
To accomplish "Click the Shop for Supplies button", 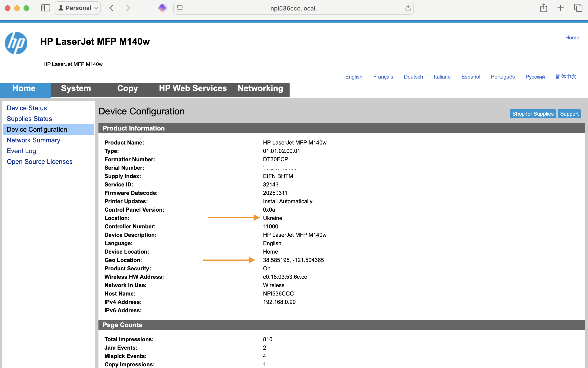I will point(533,114).
